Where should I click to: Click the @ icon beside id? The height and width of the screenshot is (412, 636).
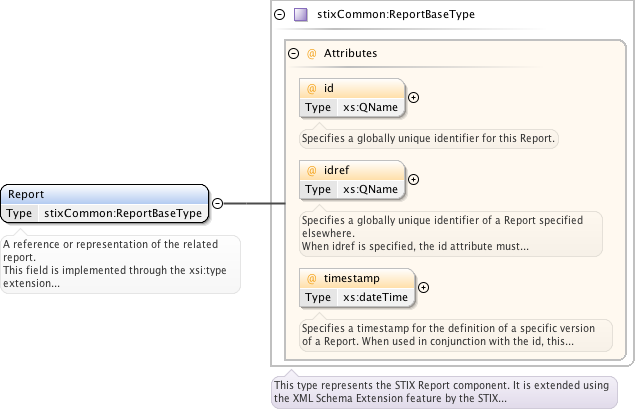tap(311, 89)
